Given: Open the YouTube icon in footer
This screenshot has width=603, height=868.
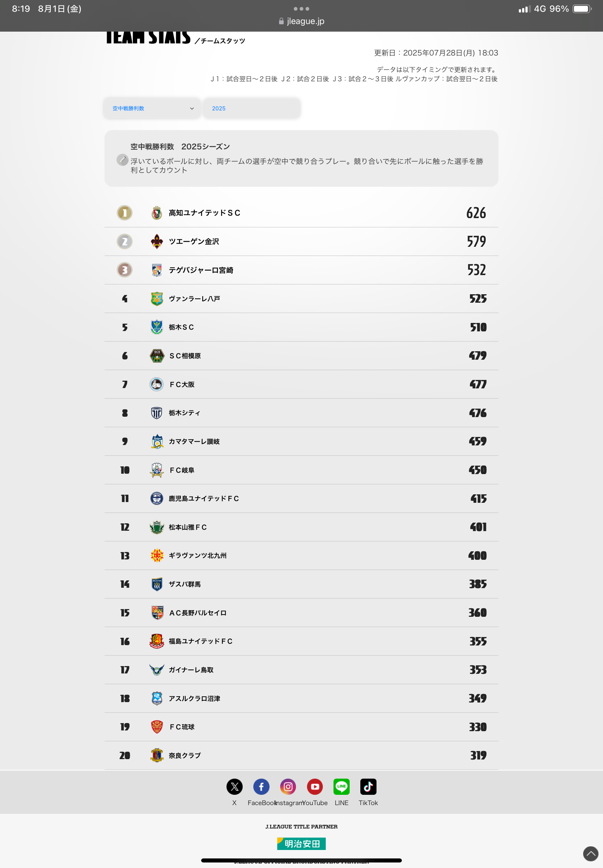Looking at the screenshot, I should (x=315, y=786).
